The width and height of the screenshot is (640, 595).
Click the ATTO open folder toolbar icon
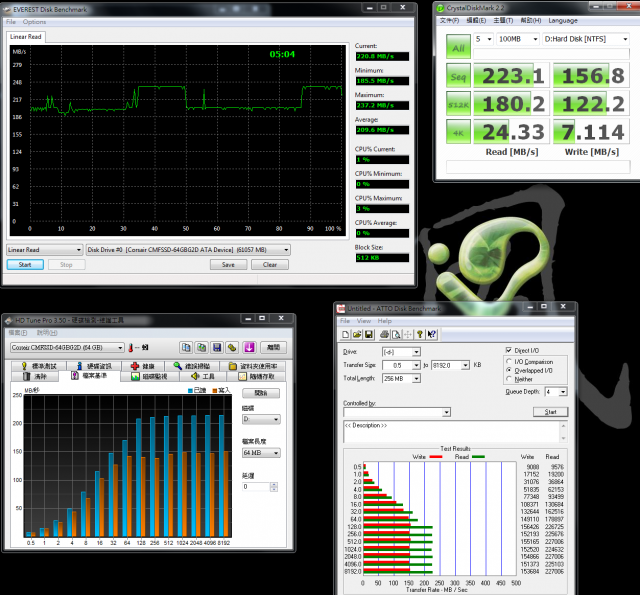coord(357,335)
